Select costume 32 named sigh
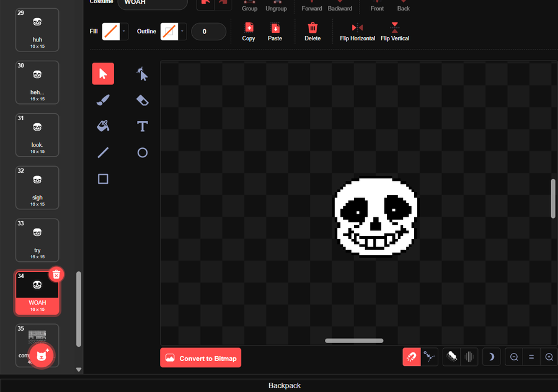 37,188
